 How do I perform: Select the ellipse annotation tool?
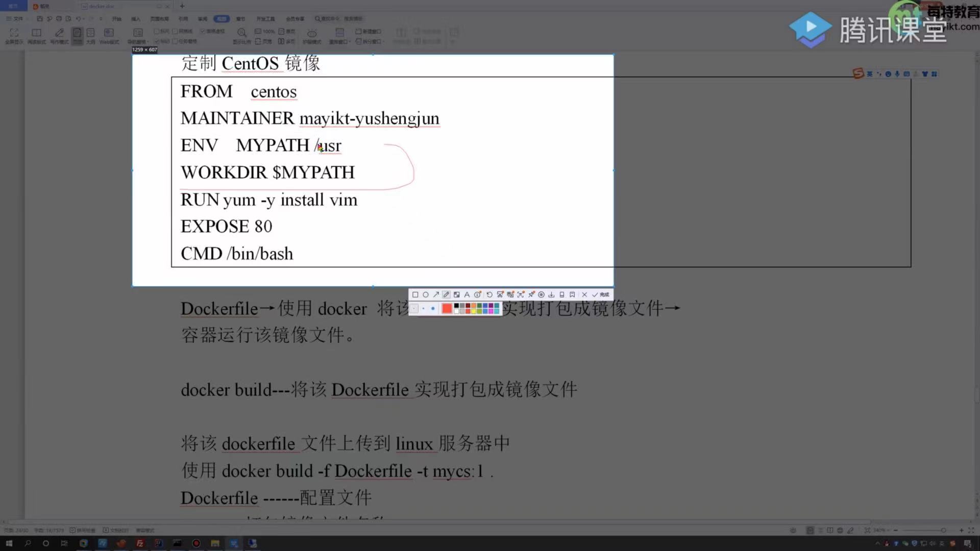tap(425, 295)
